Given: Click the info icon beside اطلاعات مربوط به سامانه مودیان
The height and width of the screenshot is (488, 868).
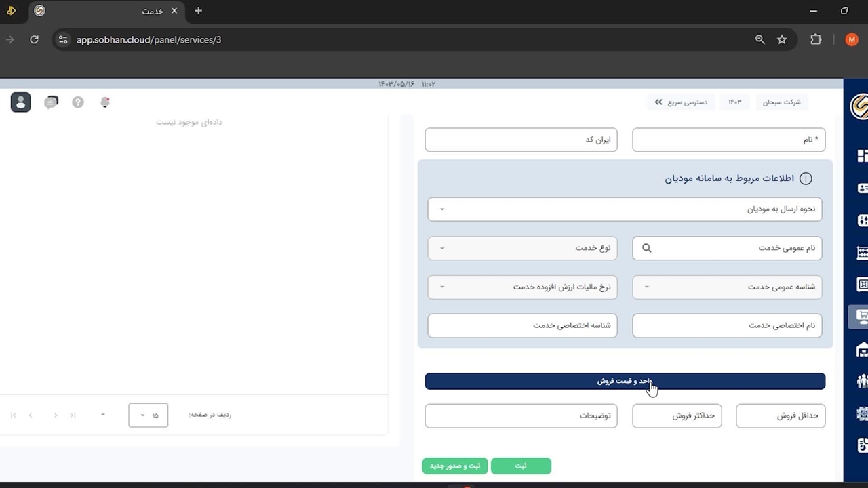Looking at the screenshot, I should tap(806, 179).
